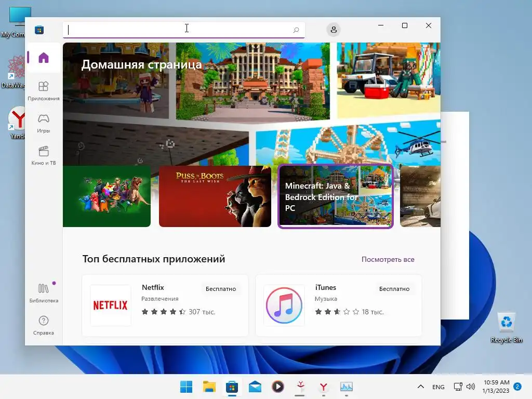The width and height of the screenshot is (532, 399).
Task: Click the Музыка category under iTunes
Action: click(x=326, y=299)
